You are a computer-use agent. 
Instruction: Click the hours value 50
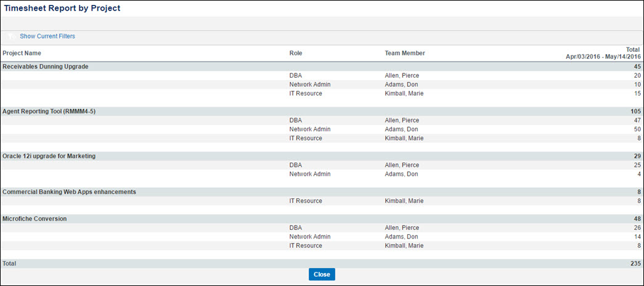coord(637,129)
